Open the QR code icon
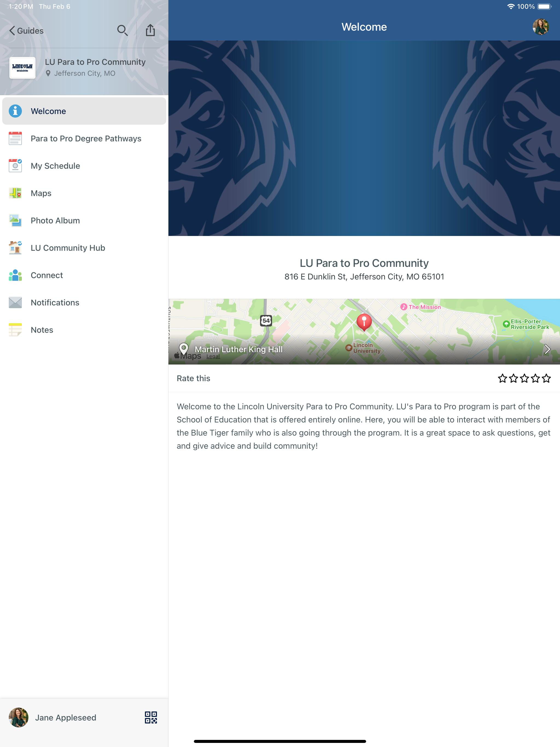Image resolution: width=560 pixels, height=747 pixels. coord(151,717)
